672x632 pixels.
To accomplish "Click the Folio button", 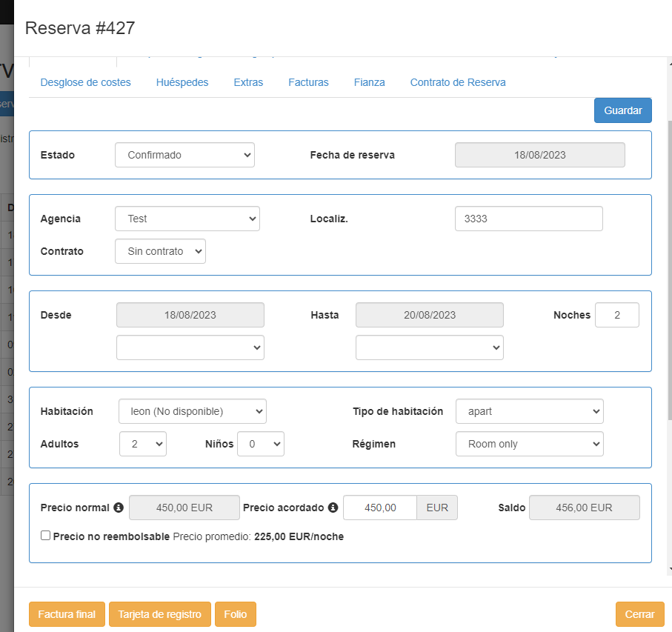I will coord(236,614).
